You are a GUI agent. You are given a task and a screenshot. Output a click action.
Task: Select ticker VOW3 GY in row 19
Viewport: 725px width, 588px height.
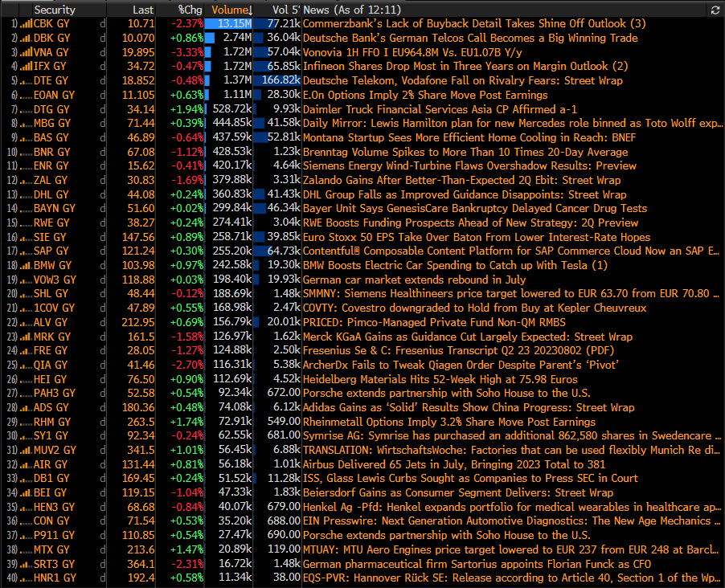point(55,280)
